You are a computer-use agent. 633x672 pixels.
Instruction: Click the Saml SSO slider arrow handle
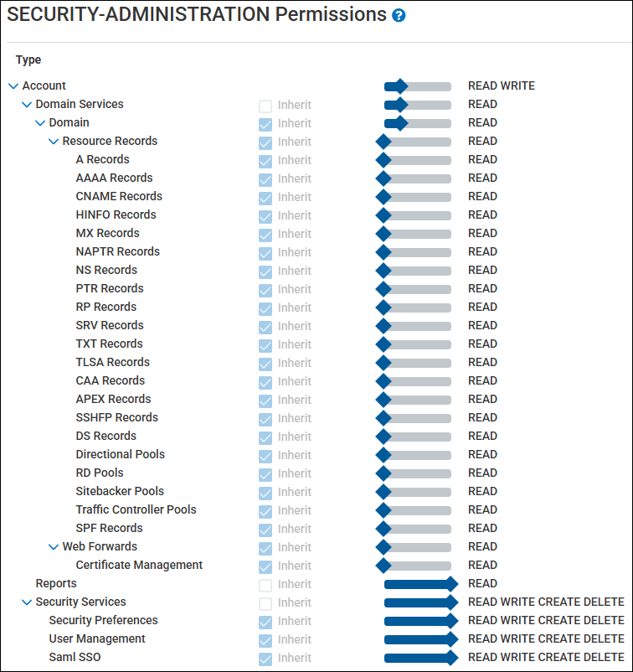pos(451,658)
